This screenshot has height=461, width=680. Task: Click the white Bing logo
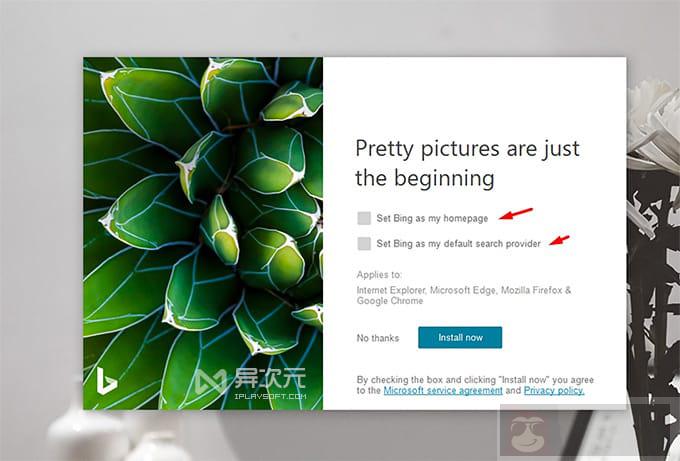[108, 381]
